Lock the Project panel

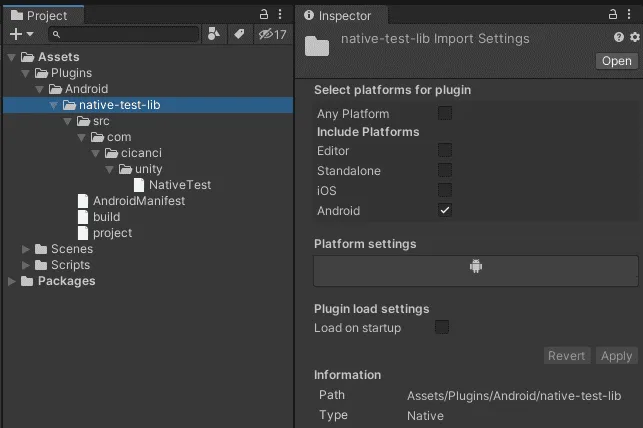264,15
